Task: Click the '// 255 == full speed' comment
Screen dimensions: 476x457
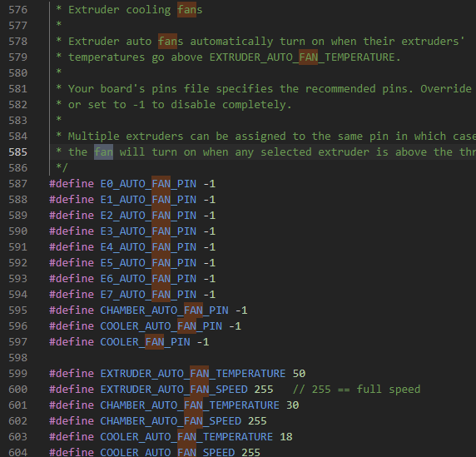Action: coord(356,389)
